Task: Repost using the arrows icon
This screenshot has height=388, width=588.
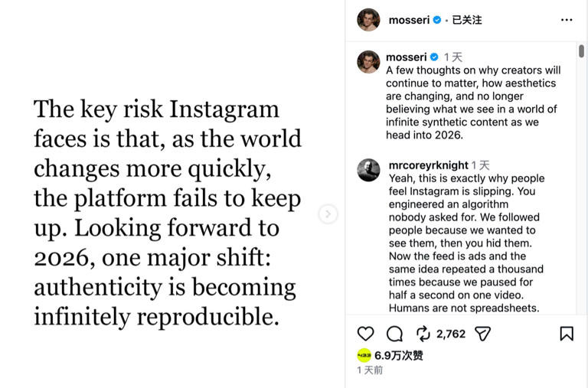Action: point(423,334)
